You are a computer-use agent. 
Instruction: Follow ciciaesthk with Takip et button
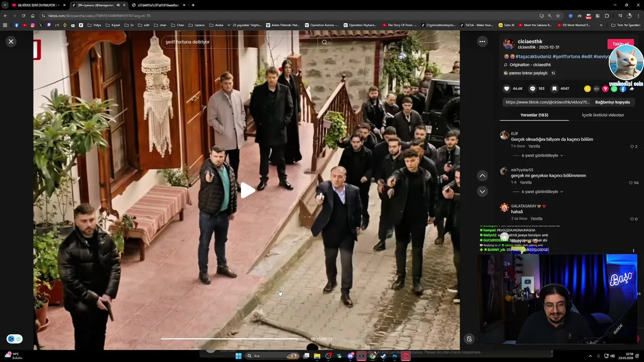pyautogui.click(x=620, y=44)
